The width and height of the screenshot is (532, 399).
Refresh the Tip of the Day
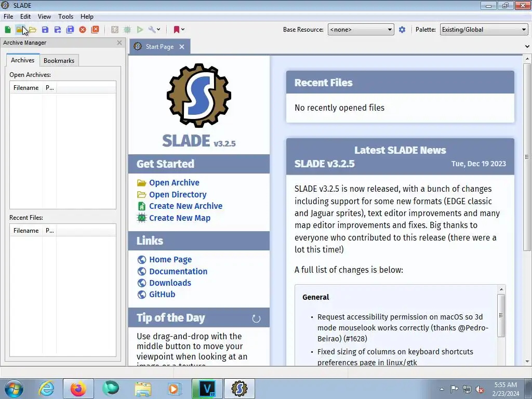(x=256, y=318)
